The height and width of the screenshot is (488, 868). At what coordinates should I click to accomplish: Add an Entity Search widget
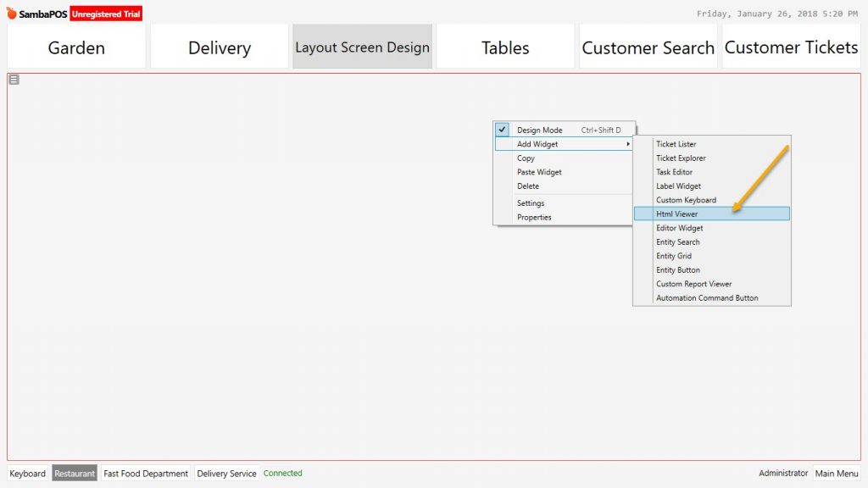(712, 241)
